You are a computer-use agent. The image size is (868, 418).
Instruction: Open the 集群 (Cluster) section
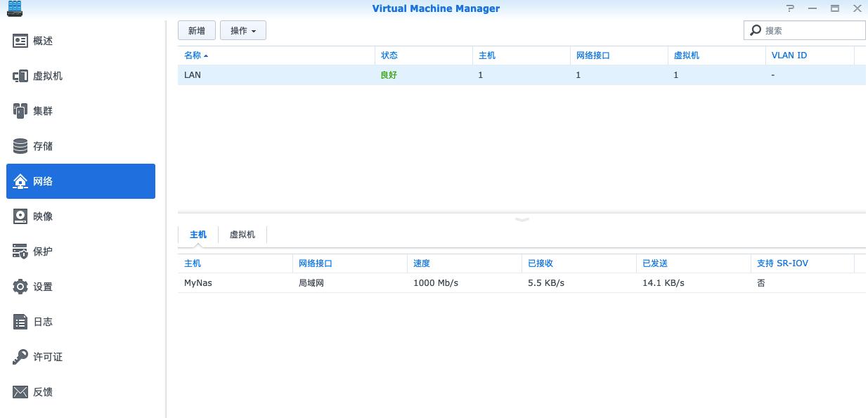coord(41,111)
